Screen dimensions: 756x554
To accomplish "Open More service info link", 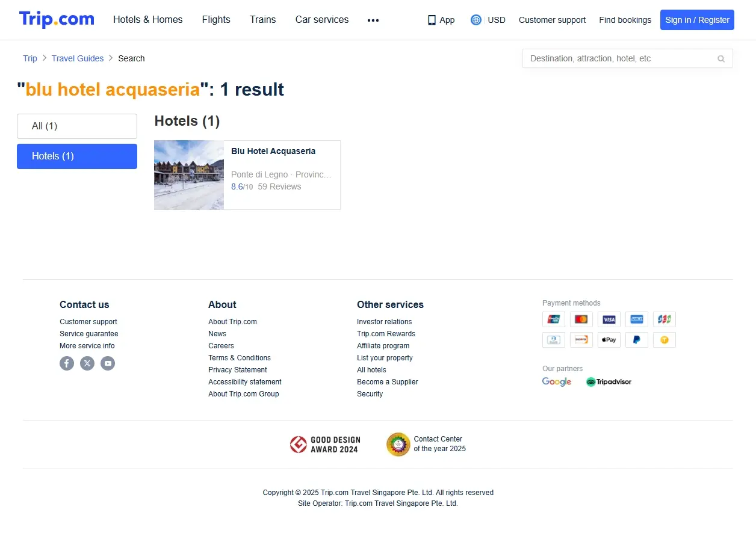I will pyautogui.click(x=87, y=346).
